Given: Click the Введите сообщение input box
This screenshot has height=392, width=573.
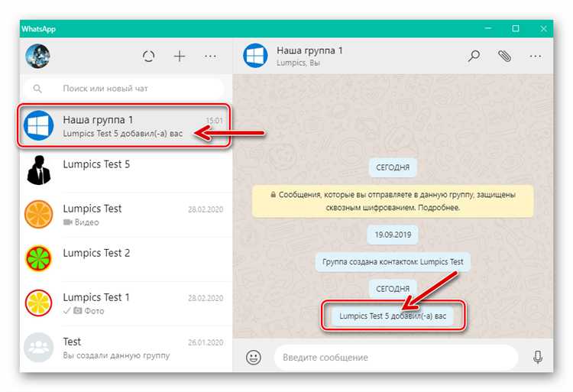Looking at the screenshot, I should tap(396, 358).
